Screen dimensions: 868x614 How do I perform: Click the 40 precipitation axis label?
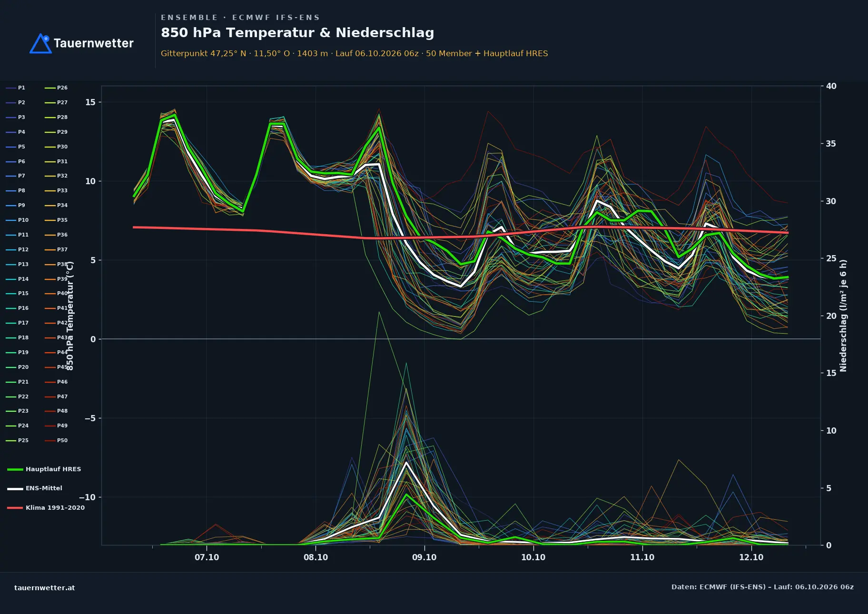coord(831,86)
